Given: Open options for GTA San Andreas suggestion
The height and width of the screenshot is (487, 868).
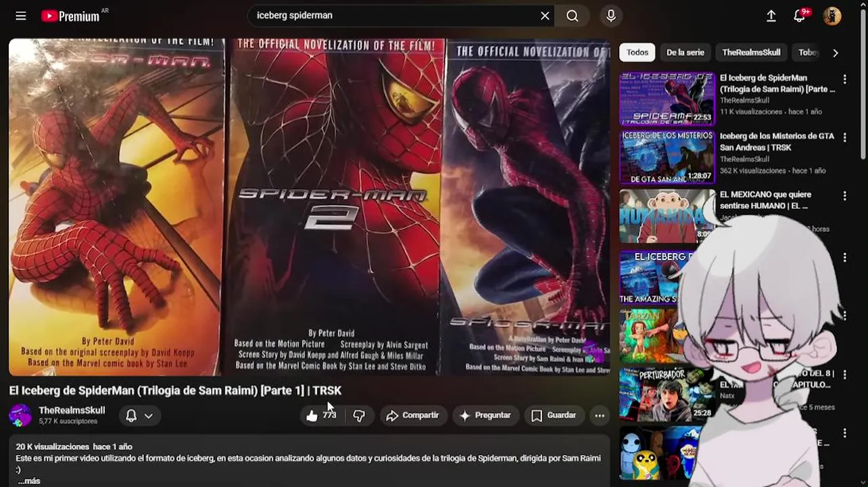Looking at the screenshot, I should (x=844, y=137).
